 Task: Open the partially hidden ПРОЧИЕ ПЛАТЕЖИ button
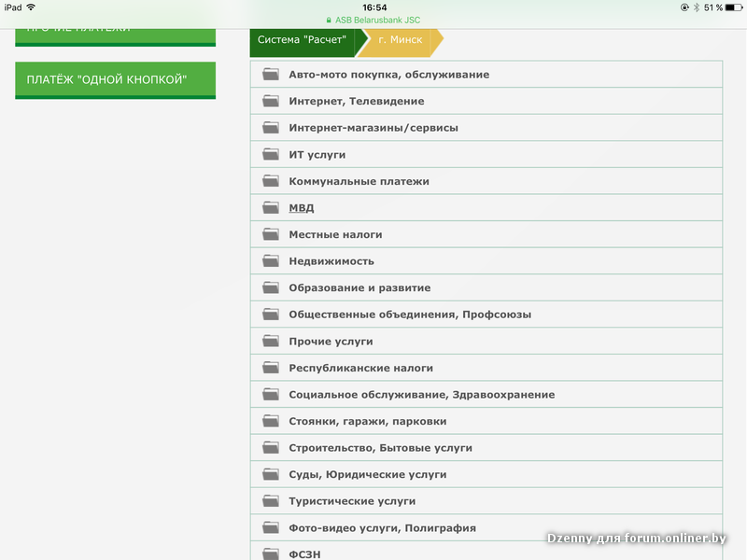(x=115, y=37)
